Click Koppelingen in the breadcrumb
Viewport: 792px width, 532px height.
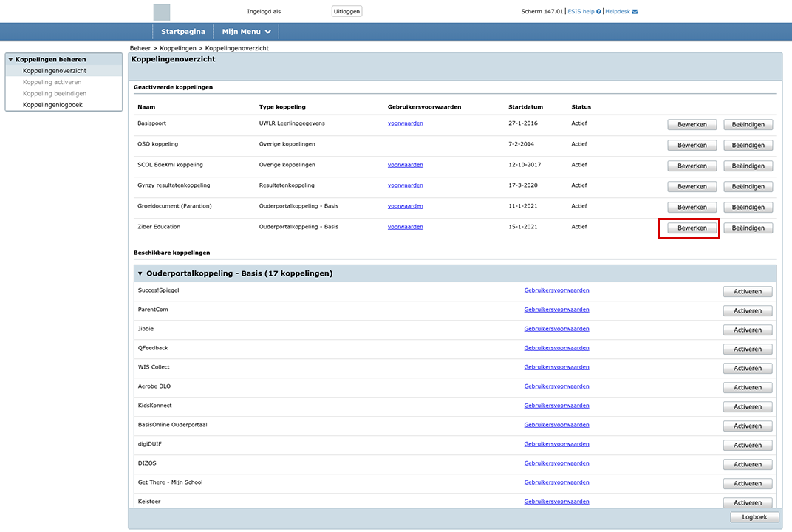(178, 48)
